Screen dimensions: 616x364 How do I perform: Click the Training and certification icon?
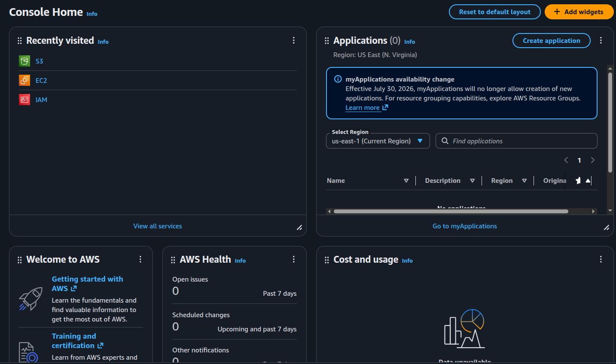(x=28, y=352)
